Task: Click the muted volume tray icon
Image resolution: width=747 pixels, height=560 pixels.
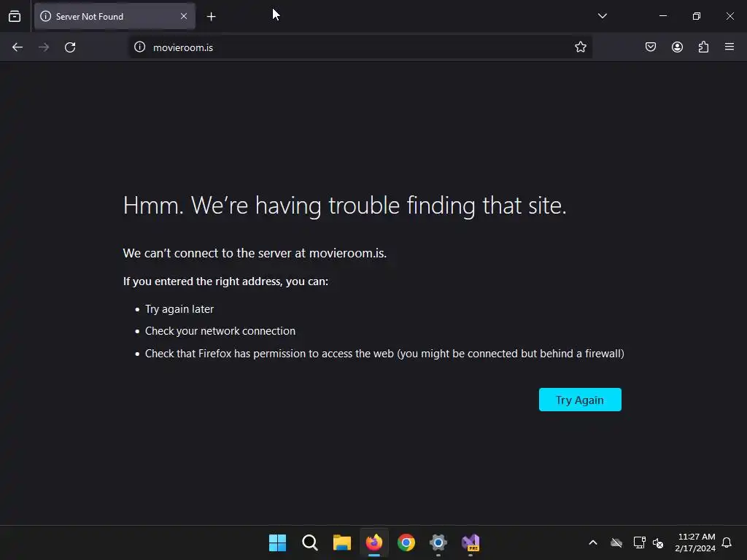Action: 658,542
